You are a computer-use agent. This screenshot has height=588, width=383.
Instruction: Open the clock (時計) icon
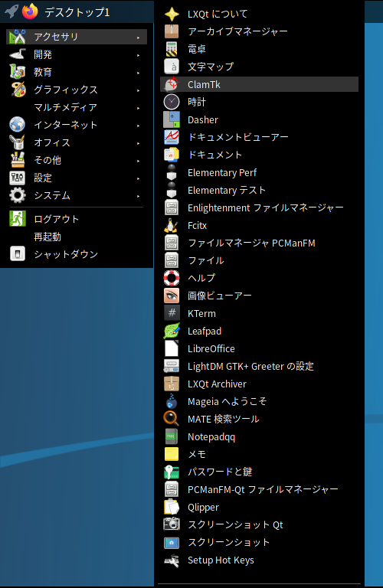click(x=172, y=102)
